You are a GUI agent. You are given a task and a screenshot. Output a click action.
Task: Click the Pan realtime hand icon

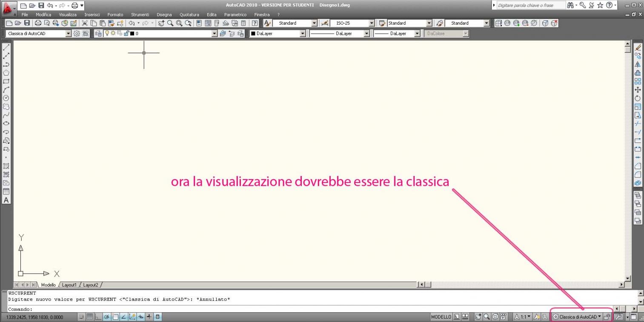point(161,23)
